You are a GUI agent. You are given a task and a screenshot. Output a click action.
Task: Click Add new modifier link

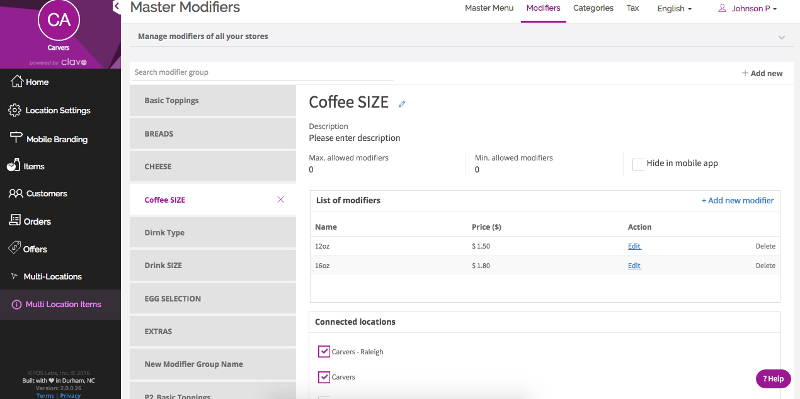click(x=737, y=201)
